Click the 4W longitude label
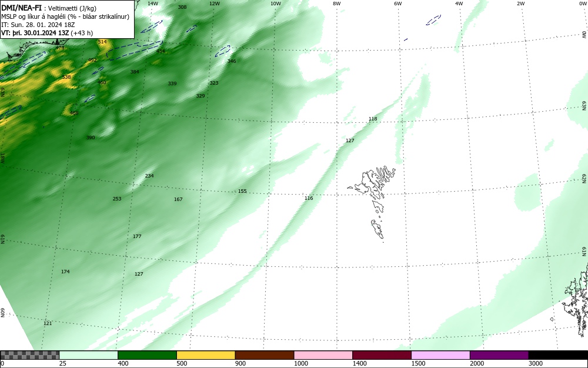This screenshot has height=368, width=588. click(459, 4)
